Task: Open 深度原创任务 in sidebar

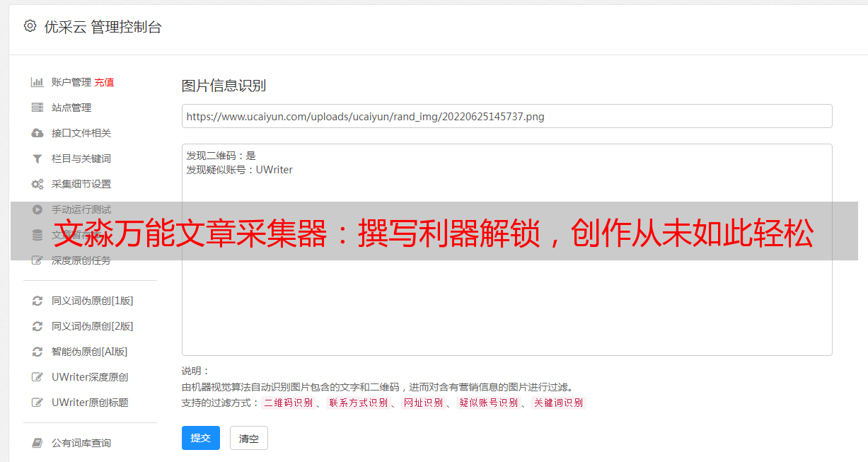Action: pos(81,260)
